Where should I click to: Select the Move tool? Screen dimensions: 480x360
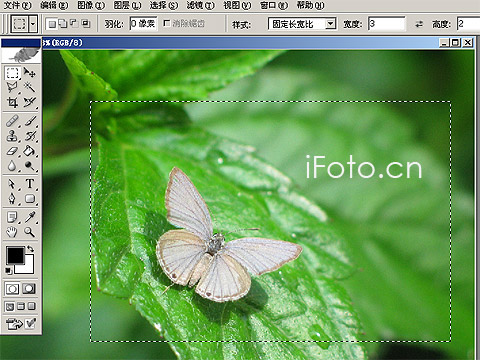pos(29,72)
